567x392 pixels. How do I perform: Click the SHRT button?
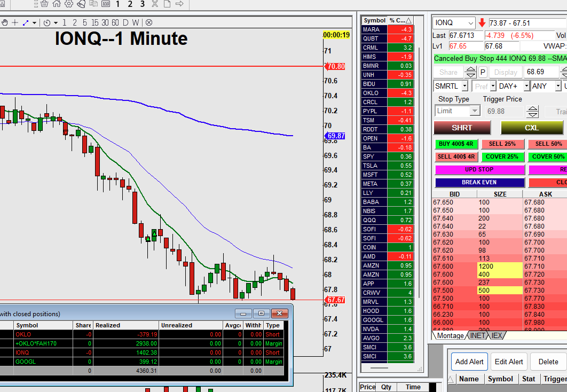pos(462,128)
